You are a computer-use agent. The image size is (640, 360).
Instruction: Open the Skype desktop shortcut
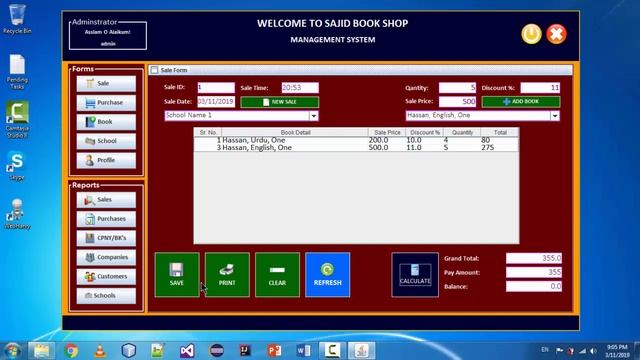17,165
